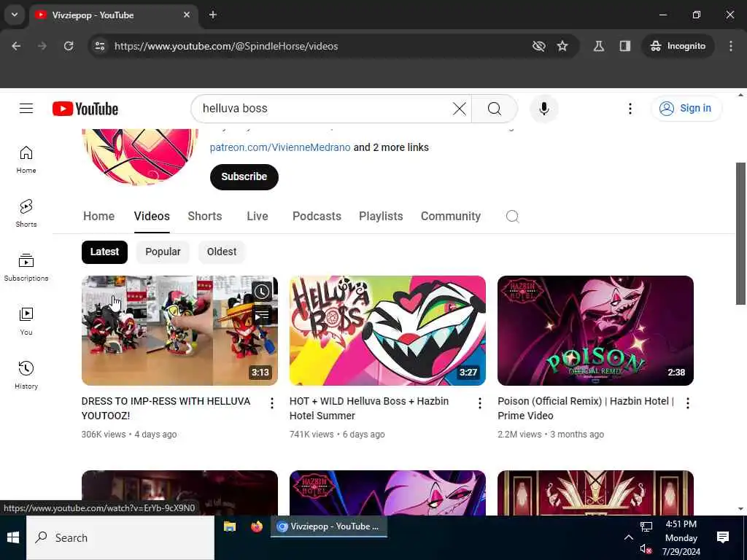The height and width of the screenshot is (560, 747).
Task: View site information icon in address bar
Action: (99, 46)
